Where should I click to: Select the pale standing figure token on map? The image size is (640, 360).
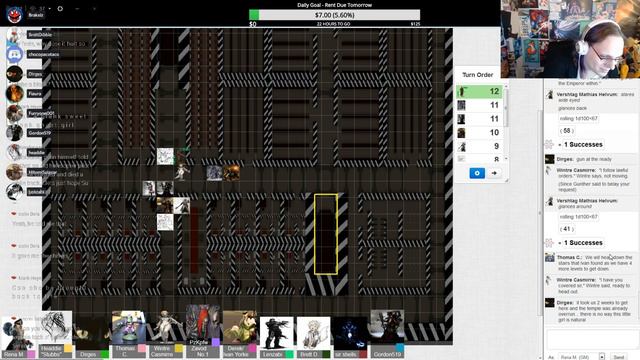[182, 171]
